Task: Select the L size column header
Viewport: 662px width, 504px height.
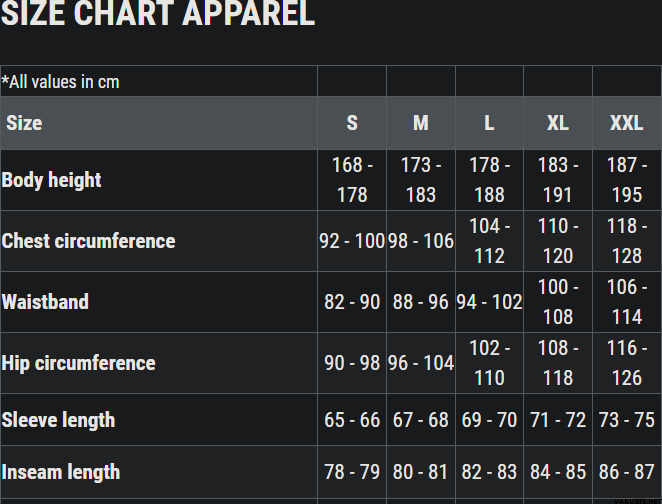Action: pyautogui.click(x=489, y=123)
